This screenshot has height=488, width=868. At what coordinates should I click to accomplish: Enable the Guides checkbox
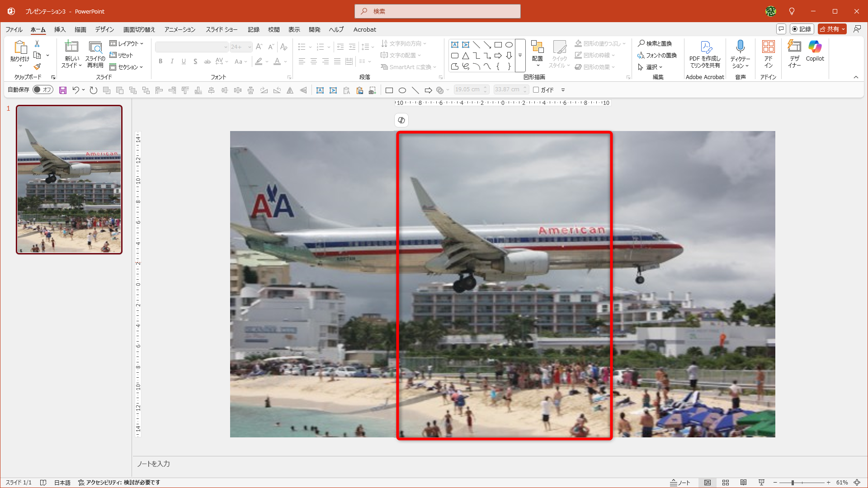(536, 89)
